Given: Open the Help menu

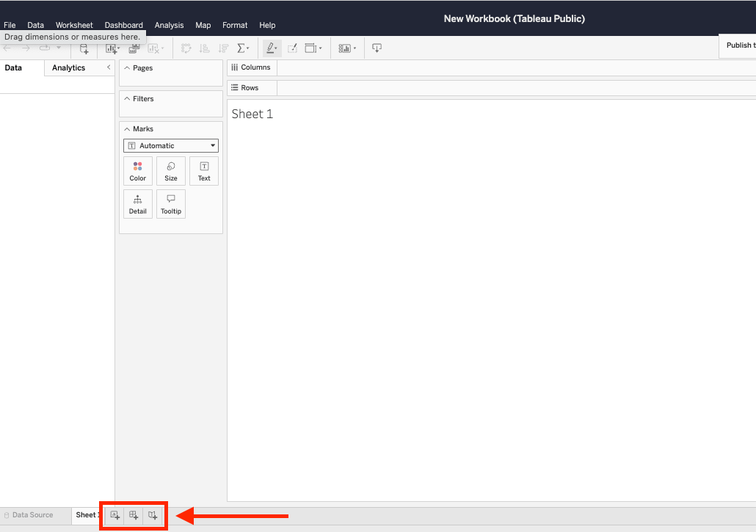Looking at the screenshot, I should (267, 25).
